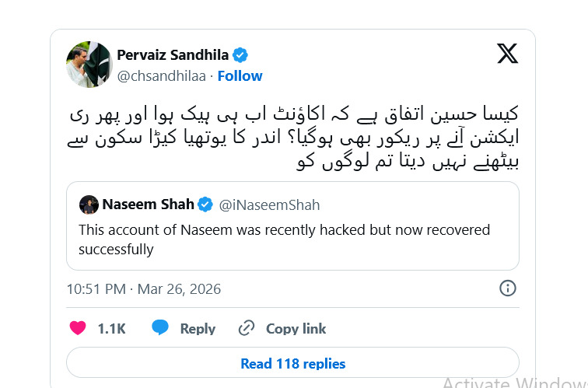Open the @iNaseemShah handle
This screenshot has width=588, height=388.
tap(270, 205)
